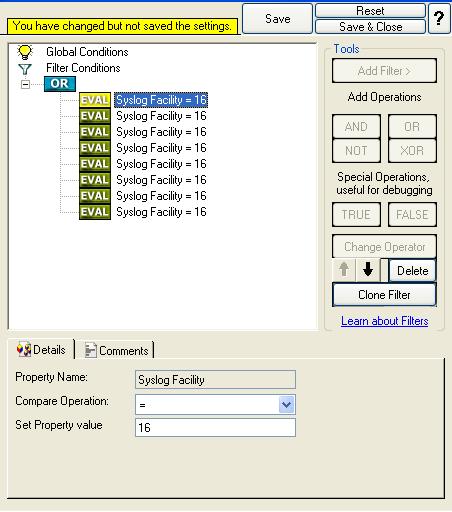Screen dimensions: 452x512
Task: Reset the settings
Action: [x=370, y=11]
